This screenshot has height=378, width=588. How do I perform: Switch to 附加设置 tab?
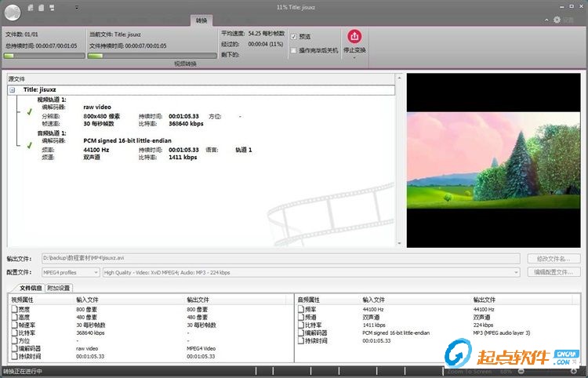click(x=59, y=288)
